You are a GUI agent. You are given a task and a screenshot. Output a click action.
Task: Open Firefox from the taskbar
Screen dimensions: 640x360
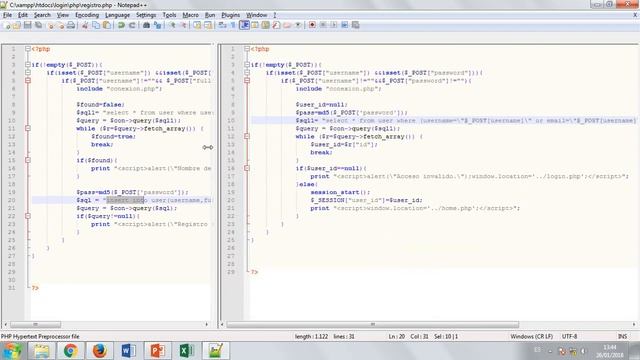[x=99, y=351]
